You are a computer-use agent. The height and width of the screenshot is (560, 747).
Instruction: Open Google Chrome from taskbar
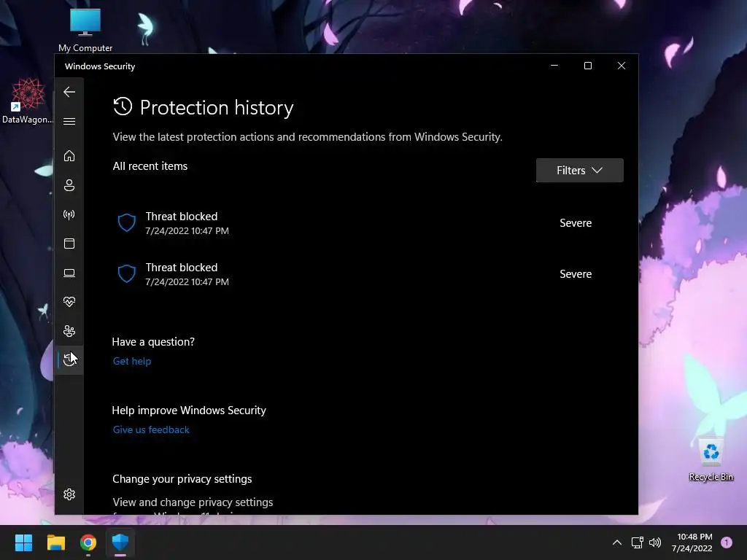pos(88,542)
